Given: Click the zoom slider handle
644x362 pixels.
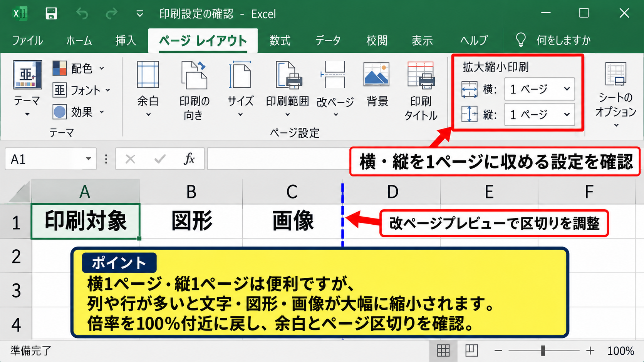Looking at the screenshot, I should tap(543, 350).
